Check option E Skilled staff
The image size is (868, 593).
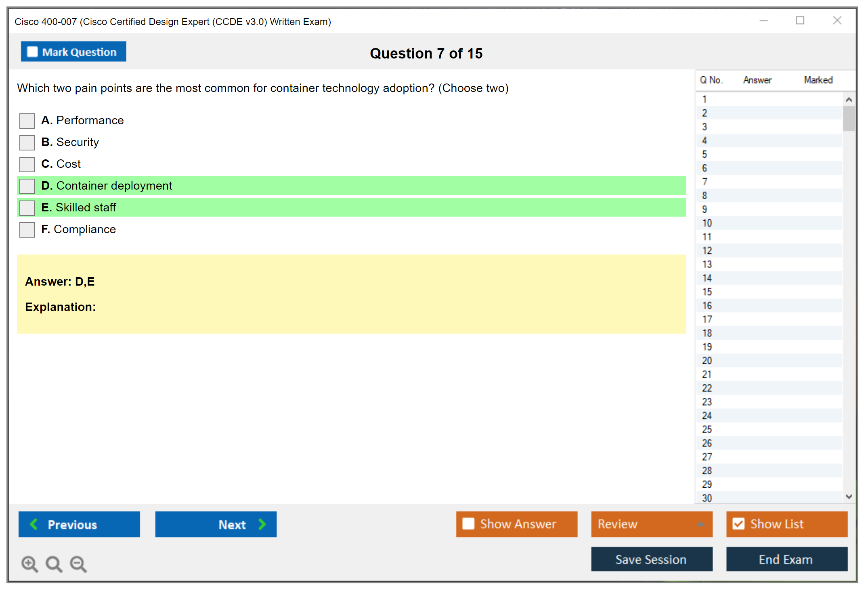[x=27, y=208]
